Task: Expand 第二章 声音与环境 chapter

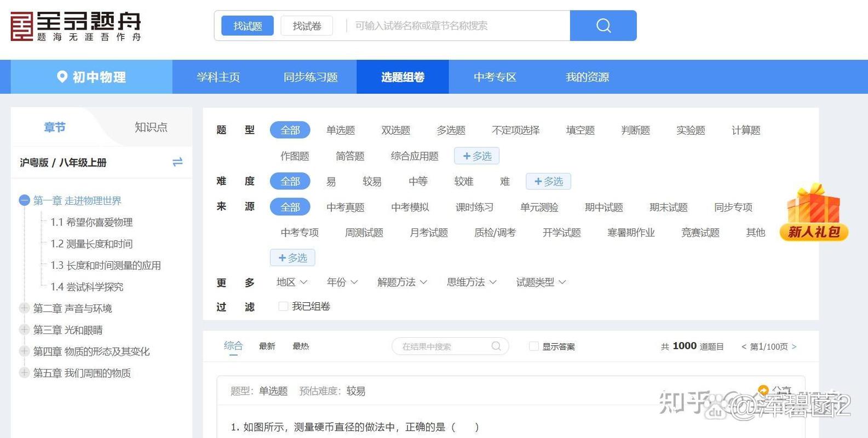Action: (x=24, y=308)
